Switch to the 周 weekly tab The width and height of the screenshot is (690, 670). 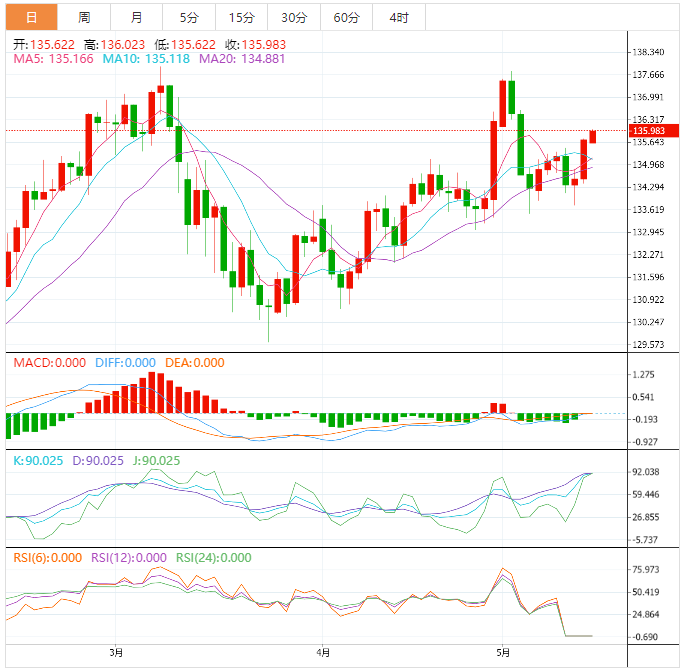coord(84,18)
